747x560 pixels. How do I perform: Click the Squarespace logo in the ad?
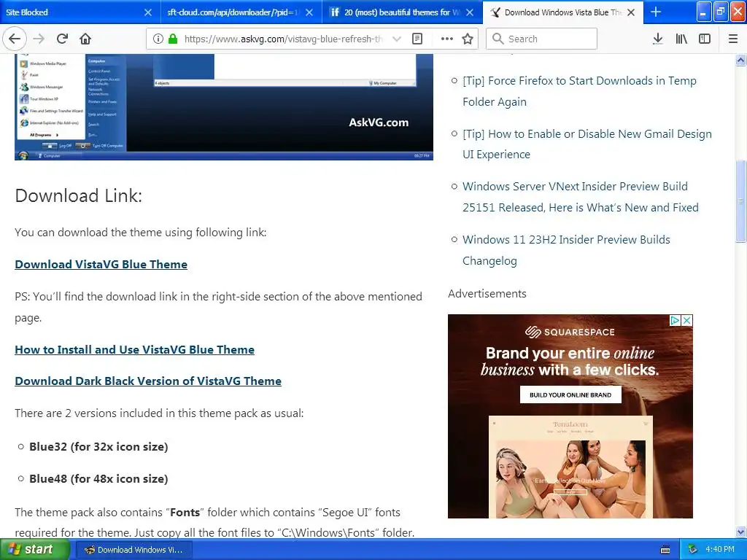tap(570, 332)
